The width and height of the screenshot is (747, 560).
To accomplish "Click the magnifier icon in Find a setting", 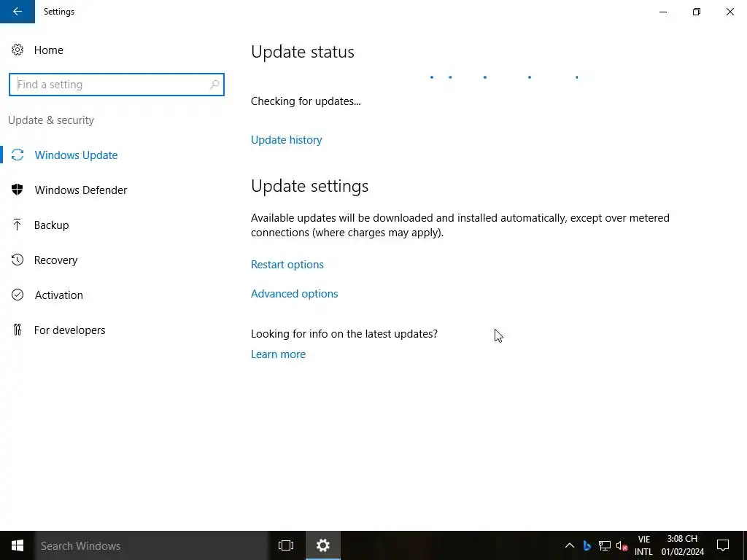I will coord(214,85).
